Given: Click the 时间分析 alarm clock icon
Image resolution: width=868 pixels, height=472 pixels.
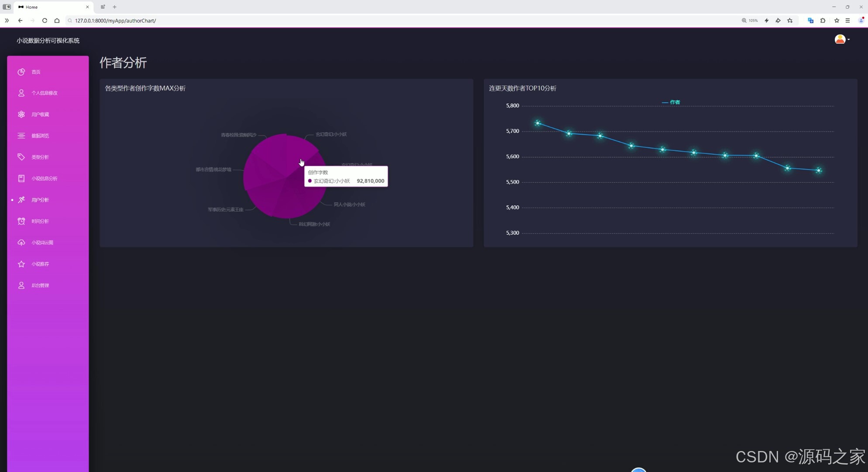Looking at the screenshot, I should tap(21, 221).
